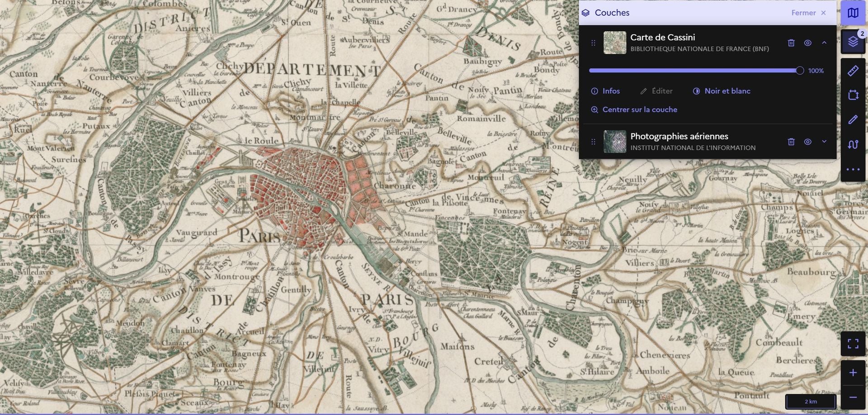
Task: Select the Photographies aériennes thumbnail
Action: [615, 141]
